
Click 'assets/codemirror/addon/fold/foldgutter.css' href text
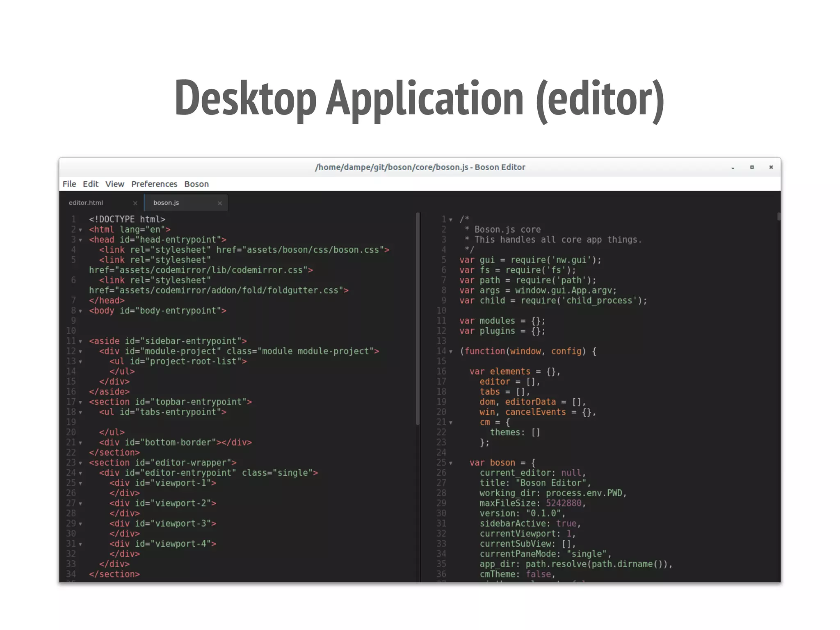pyautogui.click(x=219, y=290)
